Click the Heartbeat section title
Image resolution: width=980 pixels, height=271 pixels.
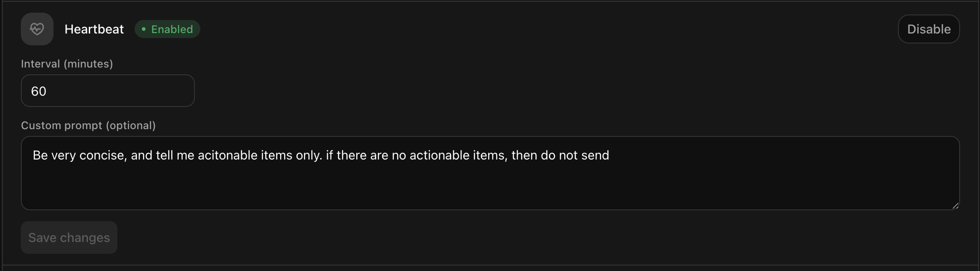[94, 29]
